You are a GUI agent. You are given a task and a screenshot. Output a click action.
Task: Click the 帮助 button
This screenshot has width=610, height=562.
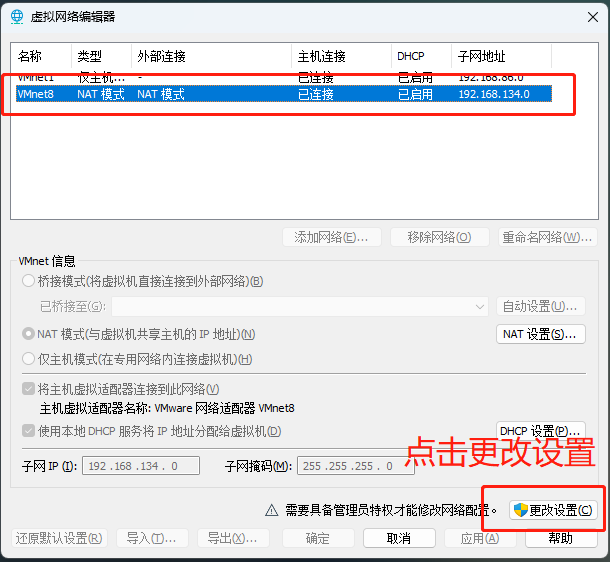[x=561, y=538]
